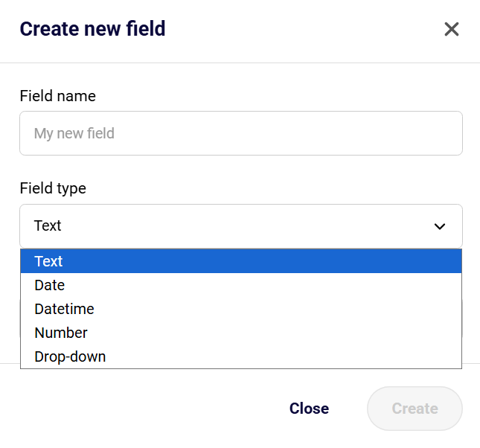Click the Field name input box

240,133
